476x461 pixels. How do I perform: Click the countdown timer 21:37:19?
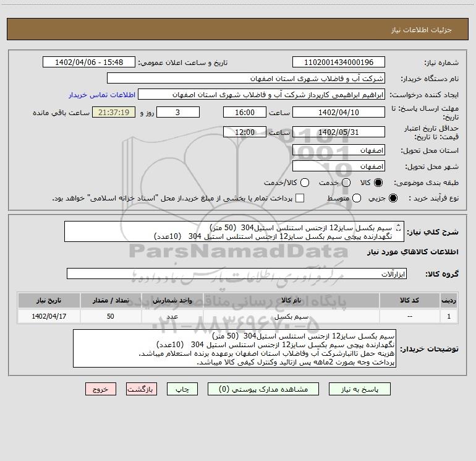coord(114,112)
